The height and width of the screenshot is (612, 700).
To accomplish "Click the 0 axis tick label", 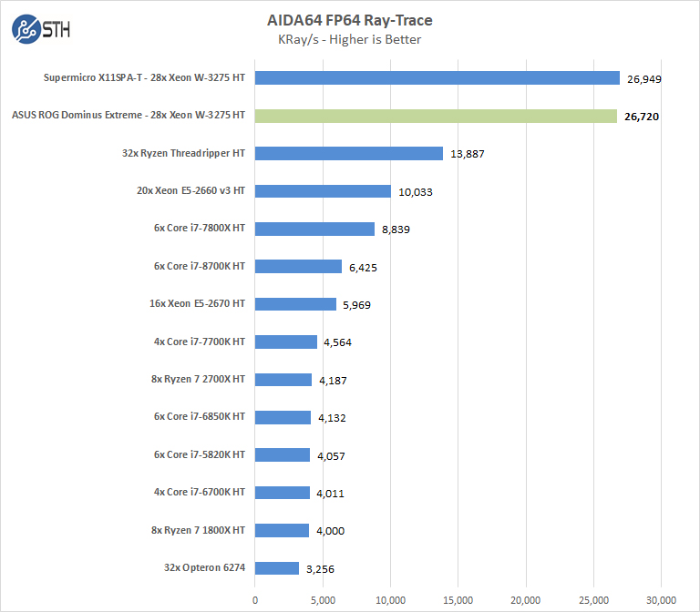I will tap(255, 600).
